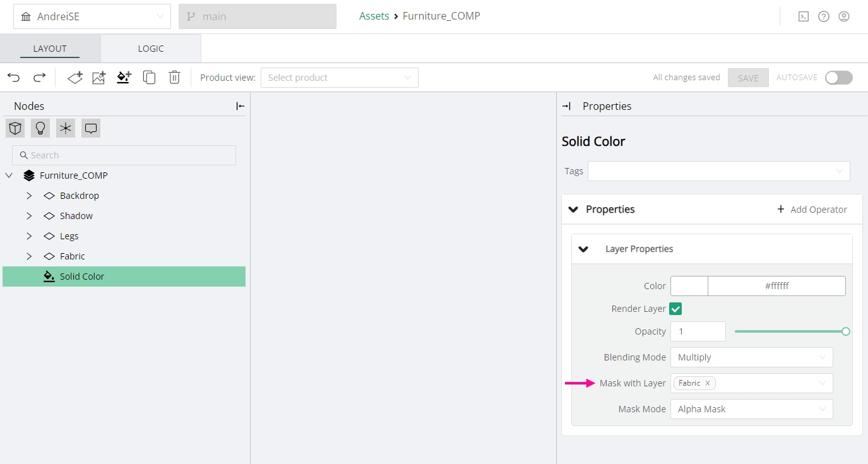This screenshot has width=868, height=464.
Task: Open the Blending Mode dropdown
Action: tap(751, 357)
